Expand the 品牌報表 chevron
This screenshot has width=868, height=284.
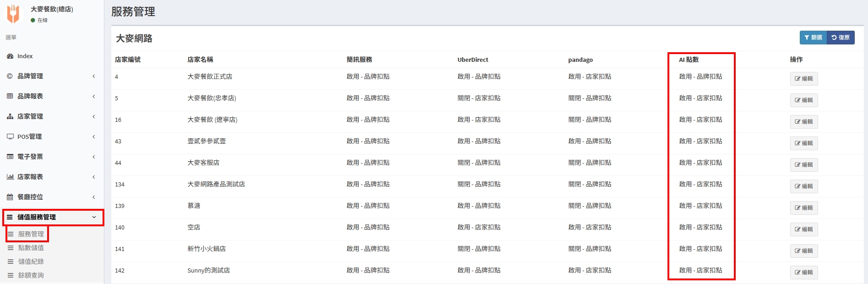[x=94, y=96]
